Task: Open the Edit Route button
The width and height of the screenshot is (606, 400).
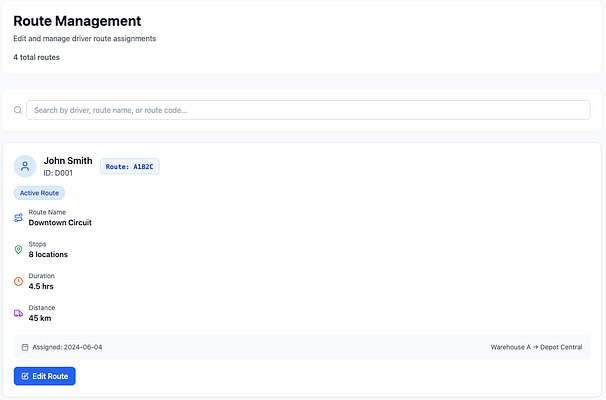Action: [45, 376]
